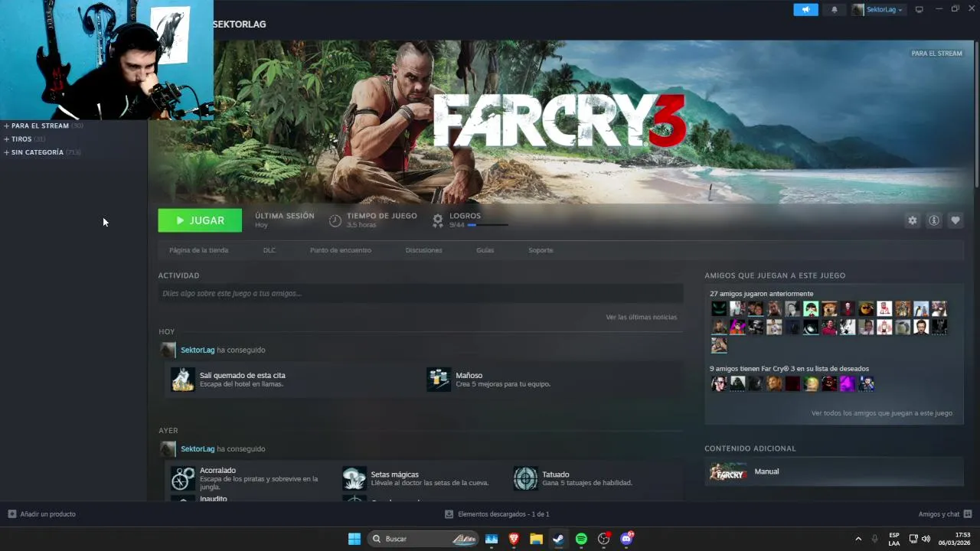Show game info icon
The image size is (980, 551).
[934, 220]
